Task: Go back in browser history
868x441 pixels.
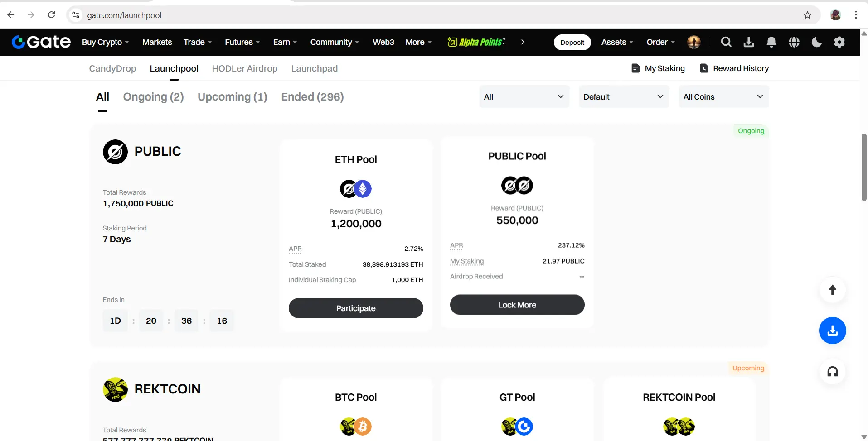Action: click(11, 15)
